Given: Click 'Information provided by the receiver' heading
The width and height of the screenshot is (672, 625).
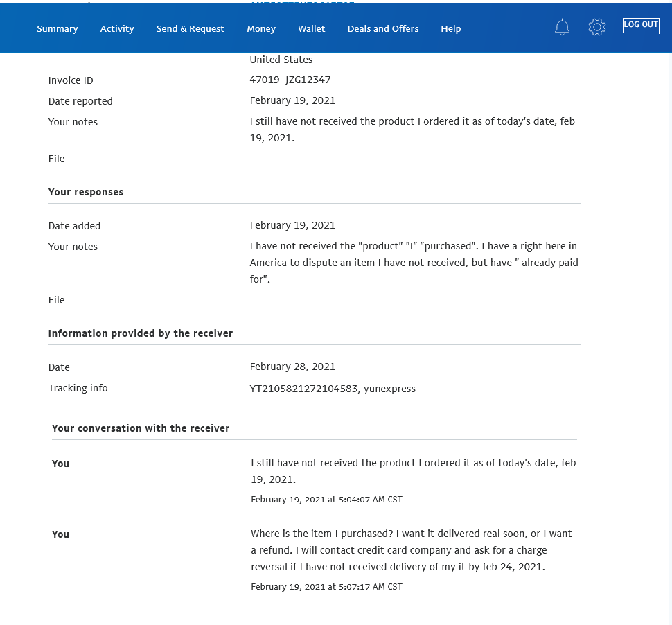Looking at the screenshot, I should pyautogui.click(x=141, y=333).
